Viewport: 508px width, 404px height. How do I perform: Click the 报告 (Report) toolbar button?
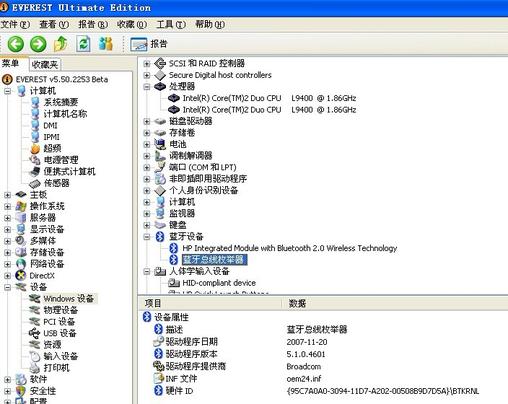pos(149,44)
